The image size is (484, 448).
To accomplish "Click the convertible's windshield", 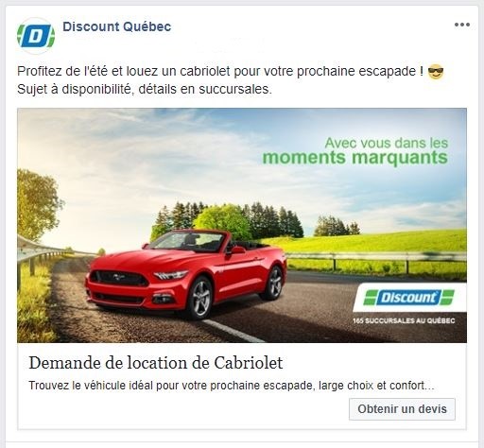I will pos(186,241).
